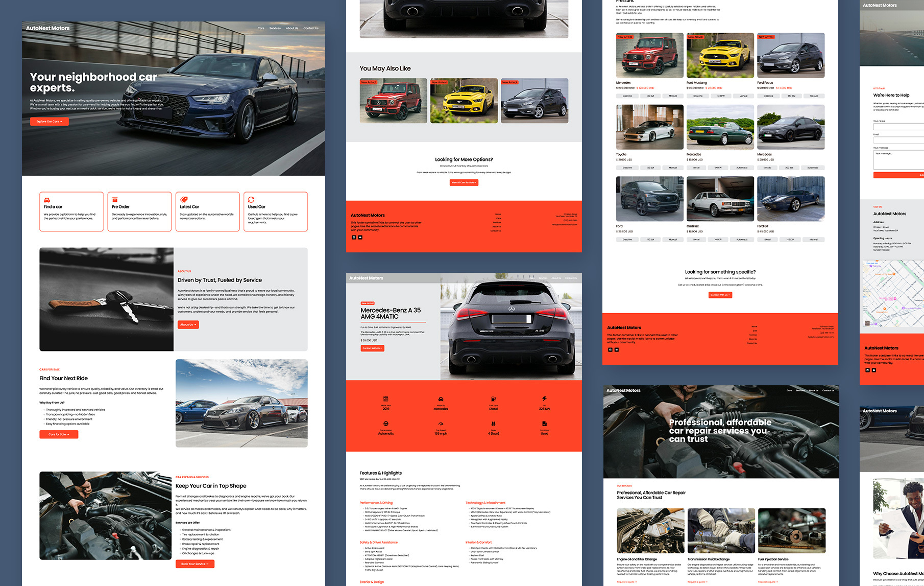Click the Find a car icon
This screenshot has height=586, width=924.
pyautogui.click(x=47, y=200)
